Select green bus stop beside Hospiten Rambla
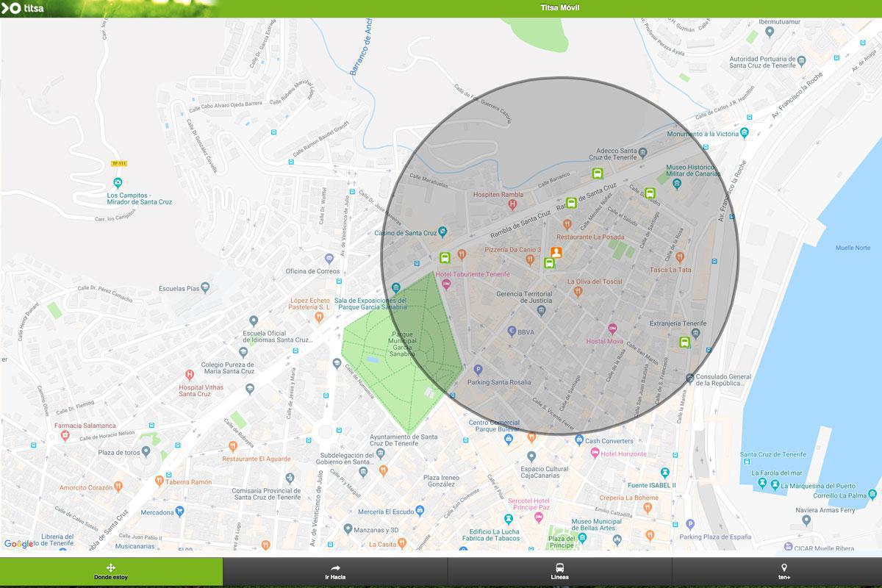882x588 pixels. tap(571, 204)
